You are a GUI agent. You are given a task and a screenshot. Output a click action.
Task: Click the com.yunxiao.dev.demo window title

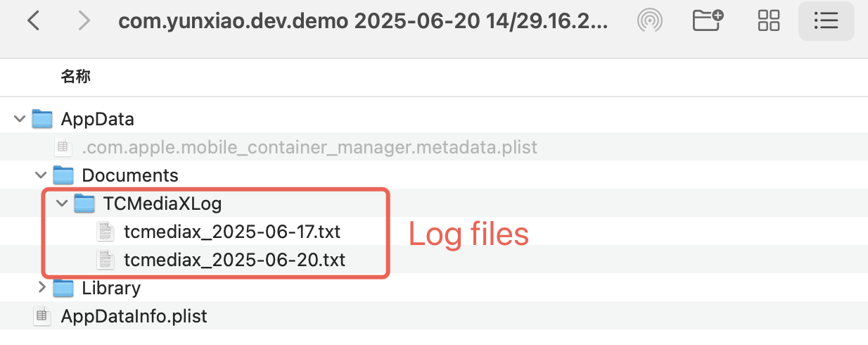(x=364, y=21)
